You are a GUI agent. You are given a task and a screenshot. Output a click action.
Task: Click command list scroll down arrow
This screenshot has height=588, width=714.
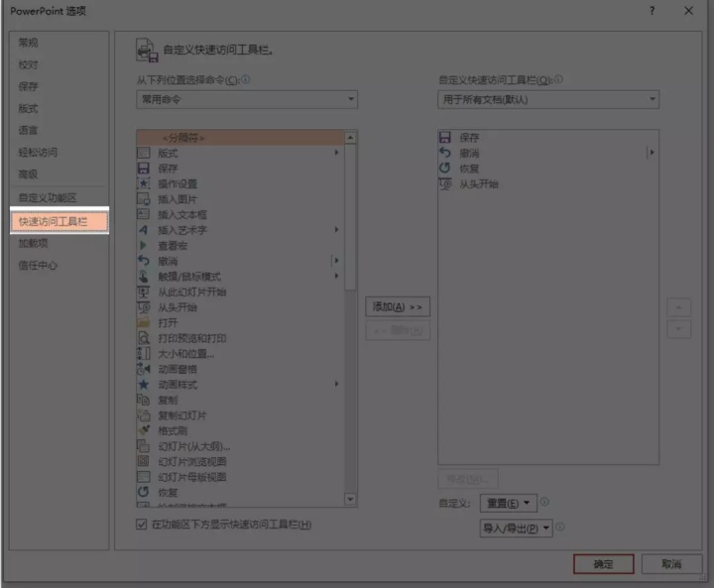point(350,499)
